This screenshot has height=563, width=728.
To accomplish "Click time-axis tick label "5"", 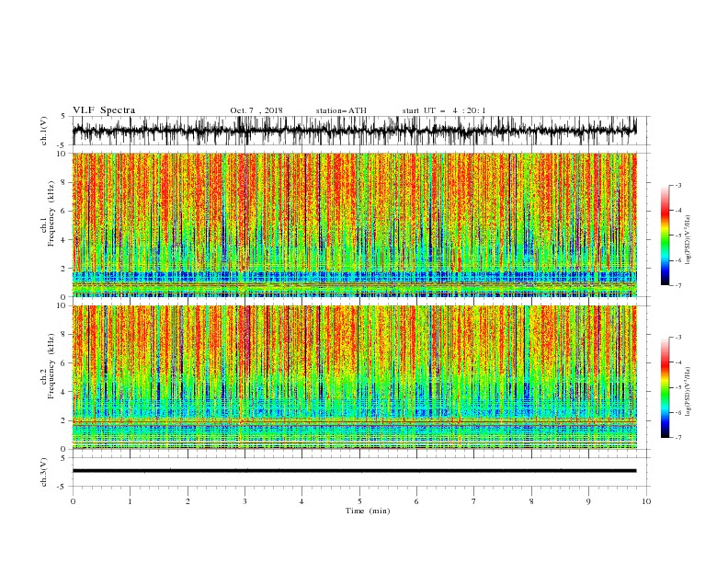I will click(359, 501).
